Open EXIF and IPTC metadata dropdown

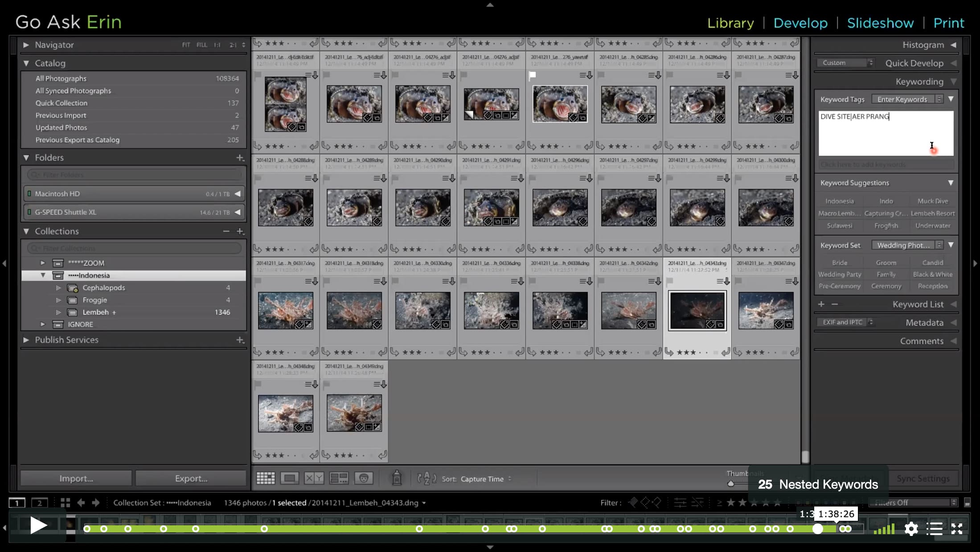[845, 322]
